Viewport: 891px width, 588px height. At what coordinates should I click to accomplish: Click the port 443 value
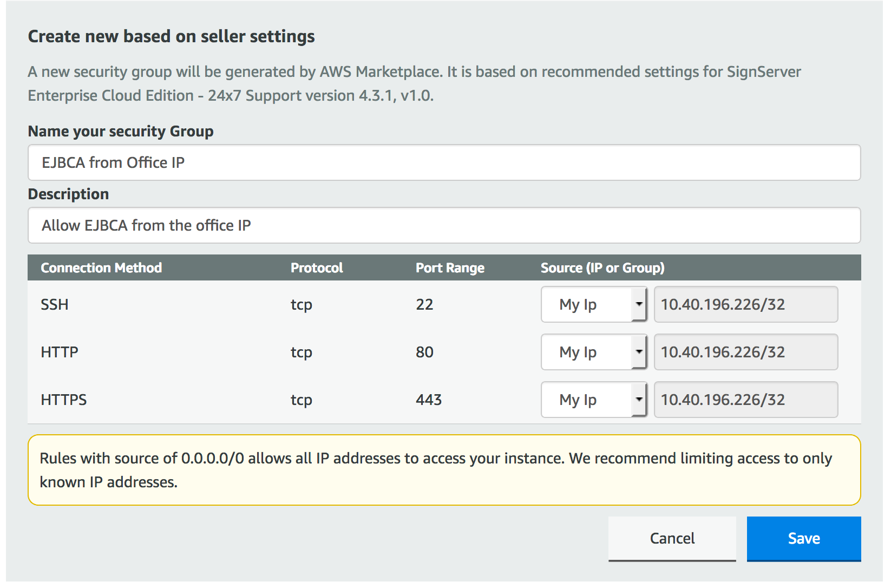[x=429, y=400]
